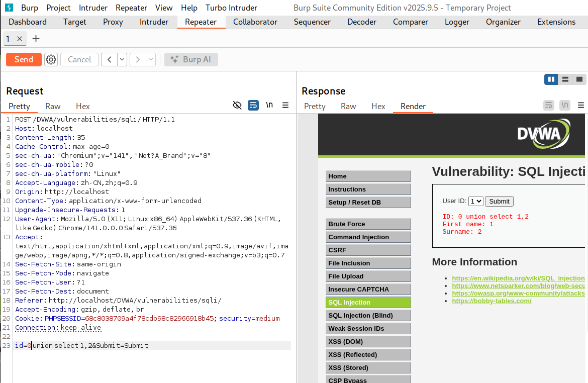588x383 pixels.
Task: Open the back history dropdown arrow
Action: point(122,60)
